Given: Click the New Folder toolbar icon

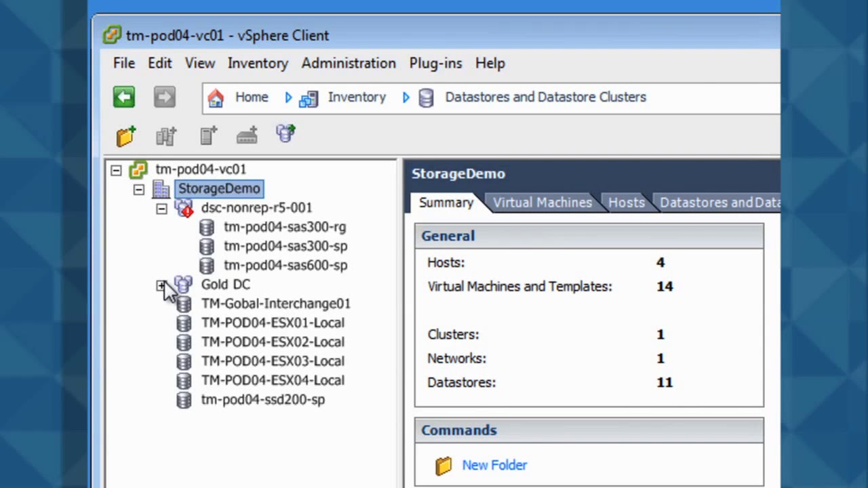Looking at the screenshot, I should [126, 136].
